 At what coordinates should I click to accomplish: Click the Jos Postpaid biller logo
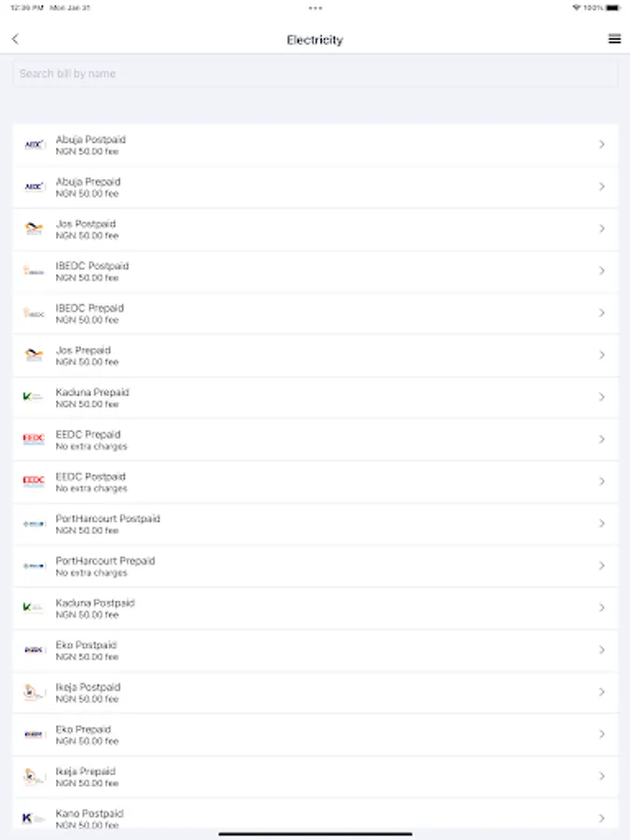tap(35, 229)
